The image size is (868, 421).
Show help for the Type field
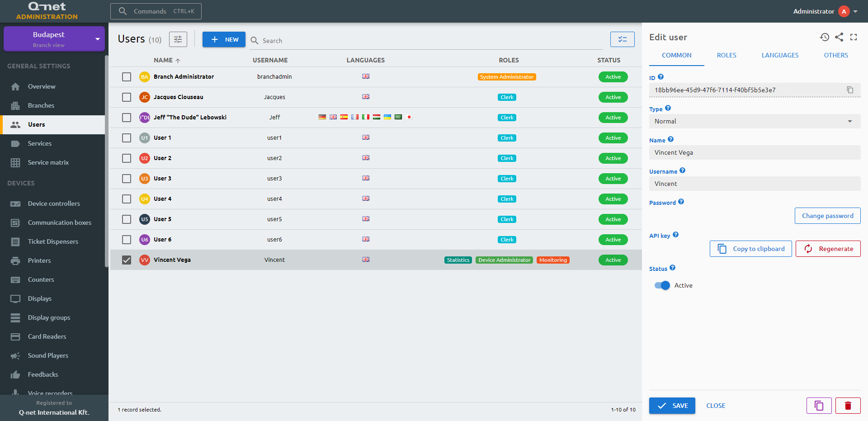(x=668, y=108)
